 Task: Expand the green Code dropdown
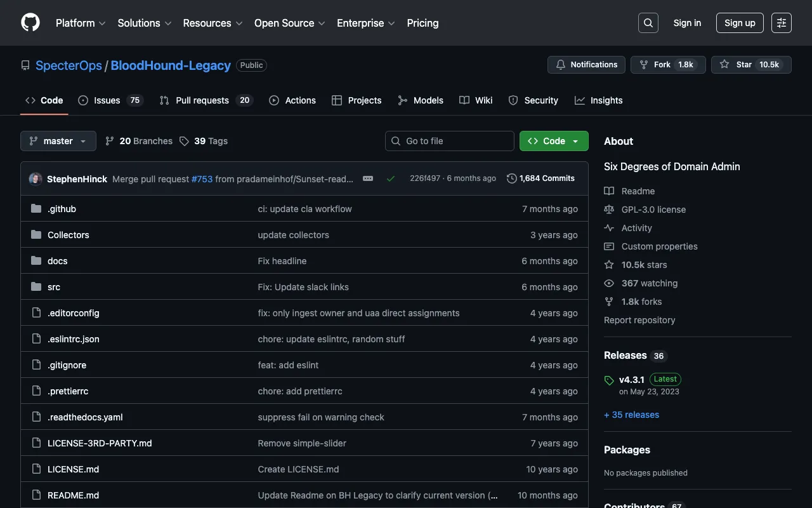click(553, 140)
